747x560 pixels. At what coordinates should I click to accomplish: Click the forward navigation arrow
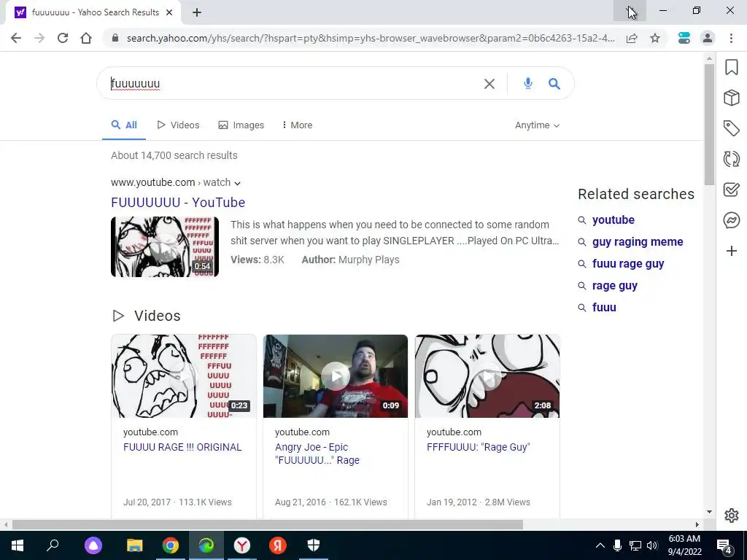point(39,38)
